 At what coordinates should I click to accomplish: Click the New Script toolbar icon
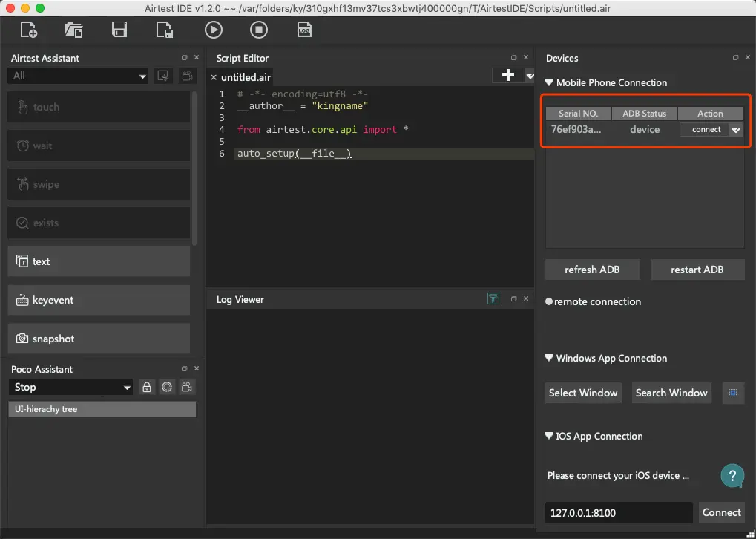[x=28, y=30]
